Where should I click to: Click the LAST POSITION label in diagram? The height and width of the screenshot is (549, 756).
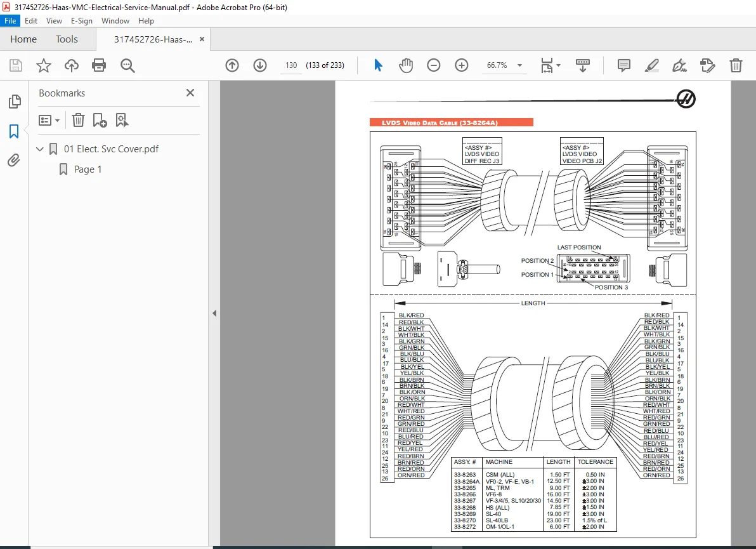(x=579, y=248)
